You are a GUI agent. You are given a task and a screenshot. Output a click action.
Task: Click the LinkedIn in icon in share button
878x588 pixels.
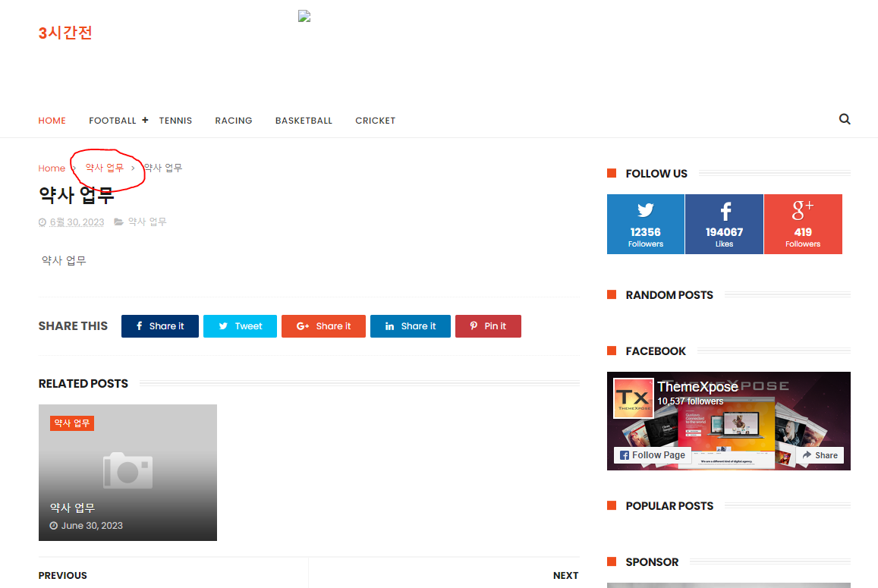[390, 326]
